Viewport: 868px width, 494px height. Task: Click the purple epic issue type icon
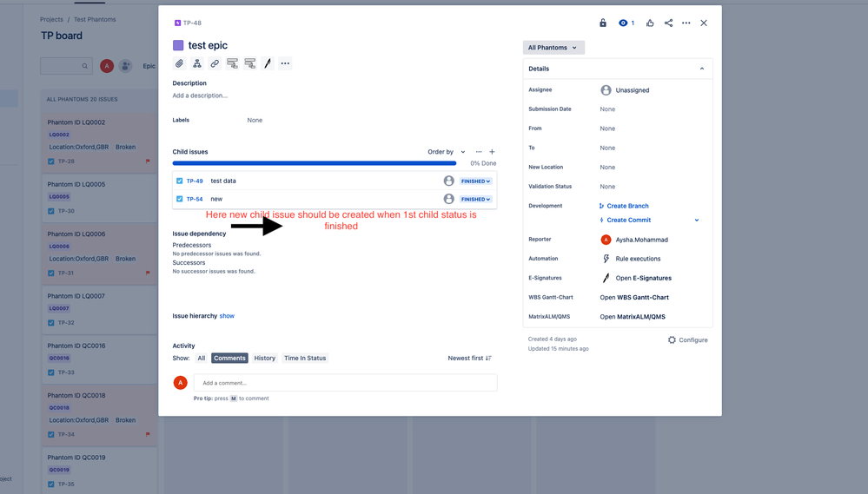(178, 45)
